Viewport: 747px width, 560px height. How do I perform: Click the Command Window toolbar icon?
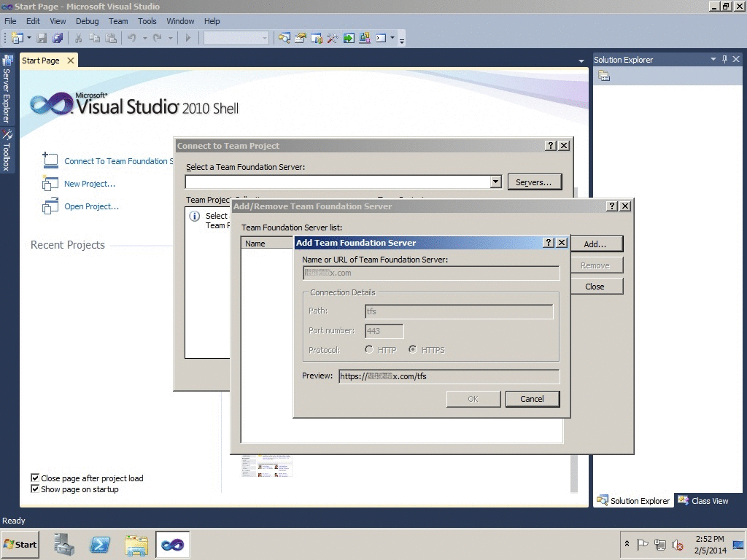[381, 38]
